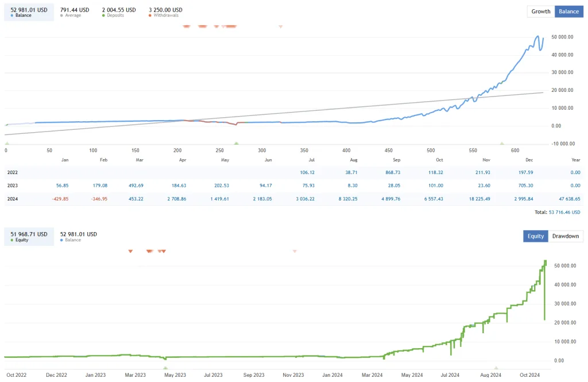Toggle the red Withdrawals legend marker

point(149,15)
